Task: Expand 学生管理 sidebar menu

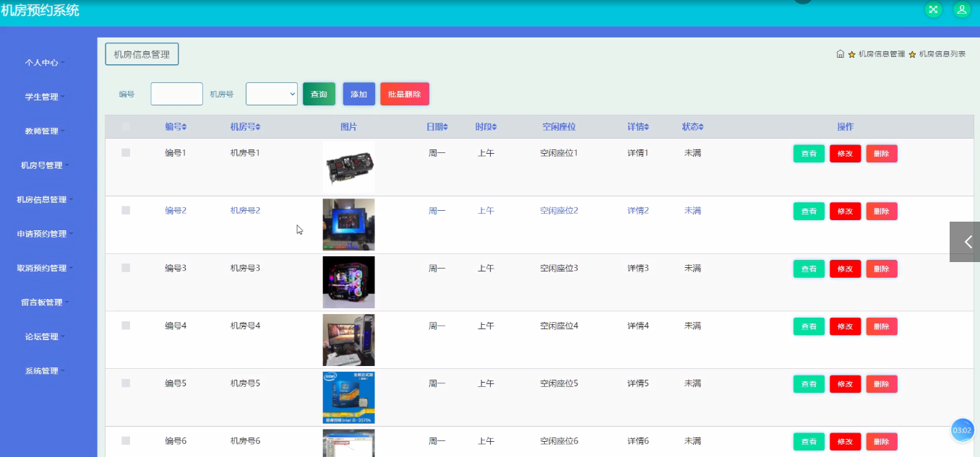Action: point(45,97)
